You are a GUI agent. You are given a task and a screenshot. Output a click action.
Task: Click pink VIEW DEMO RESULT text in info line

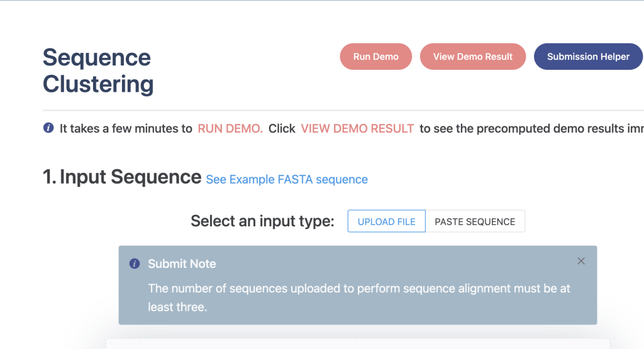click(357, 128)
